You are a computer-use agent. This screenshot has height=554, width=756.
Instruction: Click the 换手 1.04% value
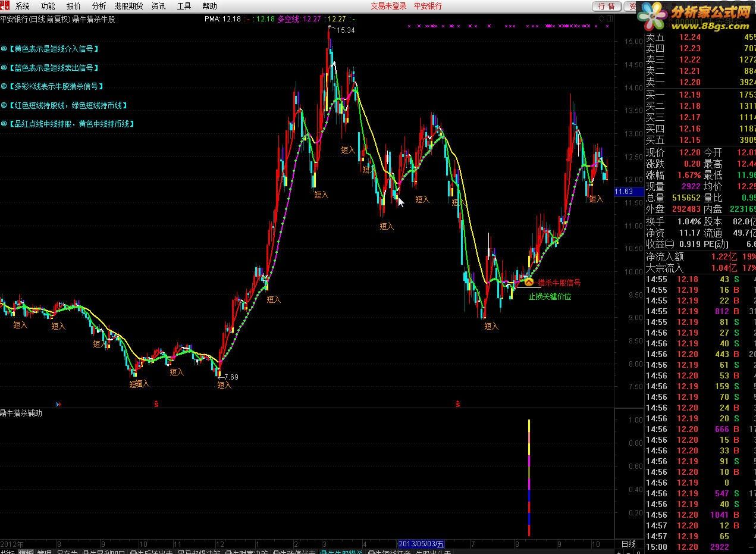[x=688, y=221]
